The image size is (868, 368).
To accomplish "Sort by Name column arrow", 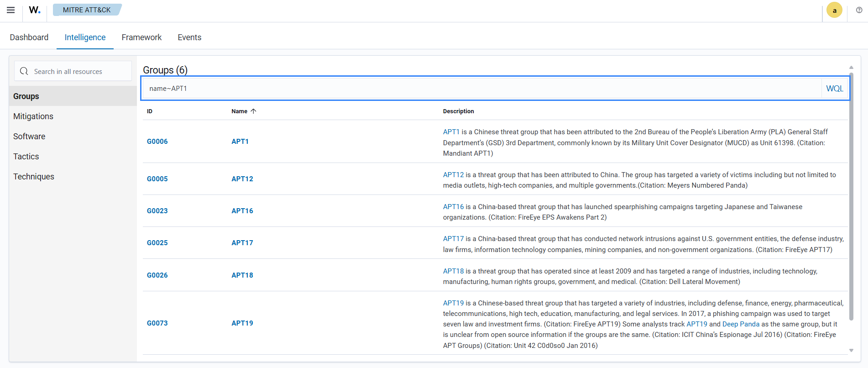I will coord(254,111).
